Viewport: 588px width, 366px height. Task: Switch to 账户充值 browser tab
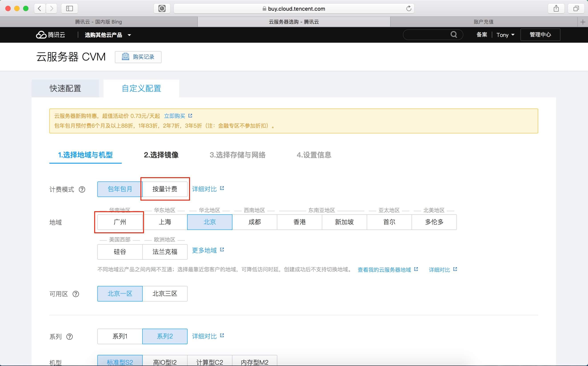(x=484, y=22)
